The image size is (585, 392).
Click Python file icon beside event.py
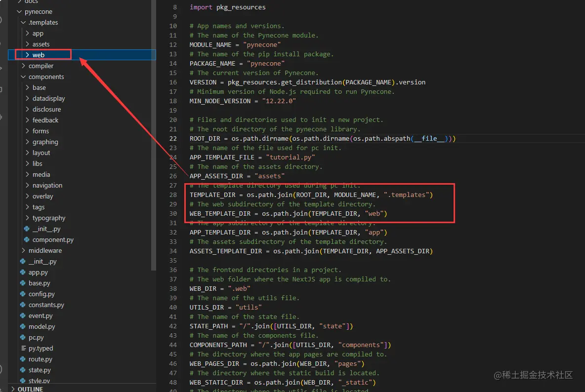click(x=23, y=315)
